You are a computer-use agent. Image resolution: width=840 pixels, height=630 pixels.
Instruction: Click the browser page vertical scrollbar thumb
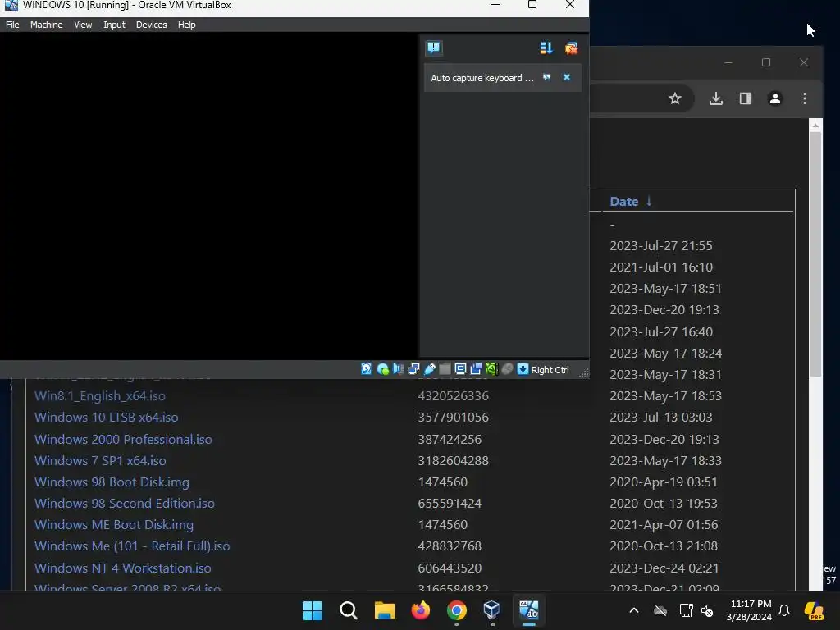coord(815,254)
